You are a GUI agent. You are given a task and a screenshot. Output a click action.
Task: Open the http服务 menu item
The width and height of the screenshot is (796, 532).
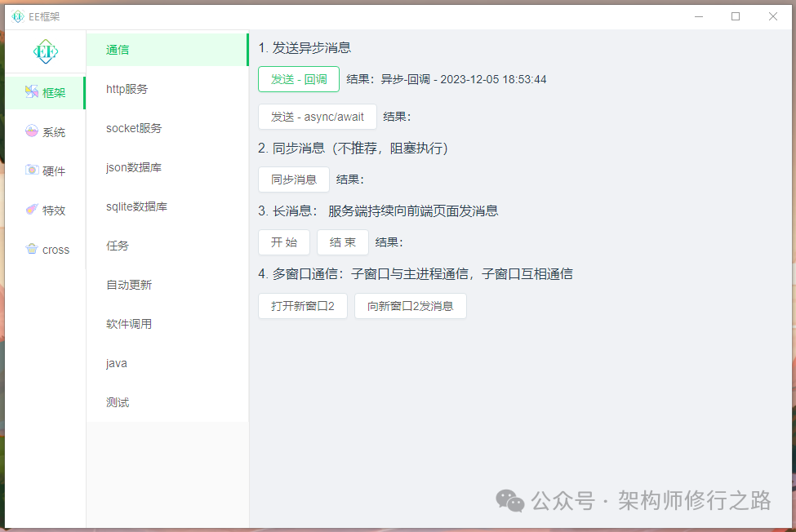pyautogui.click(x=167, y=89)
